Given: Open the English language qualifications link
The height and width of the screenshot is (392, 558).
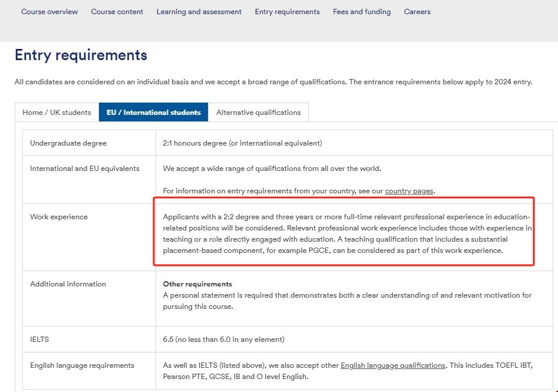Looking at the screenshot, I should 392,365.
